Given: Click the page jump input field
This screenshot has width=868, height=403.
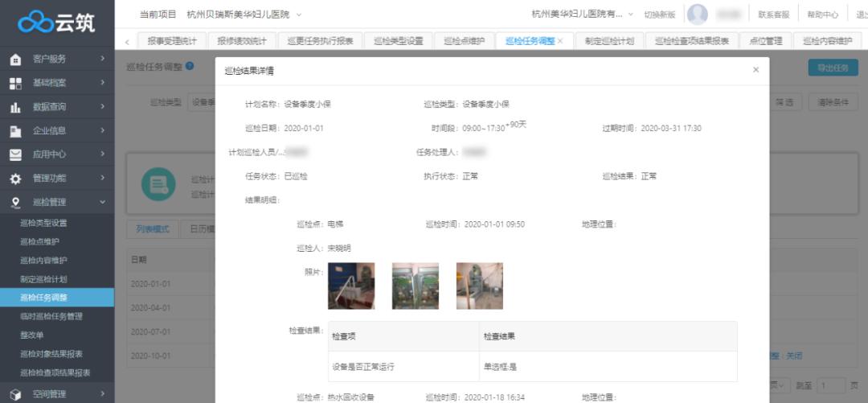Looking at the screenshot, I should 831,385.
